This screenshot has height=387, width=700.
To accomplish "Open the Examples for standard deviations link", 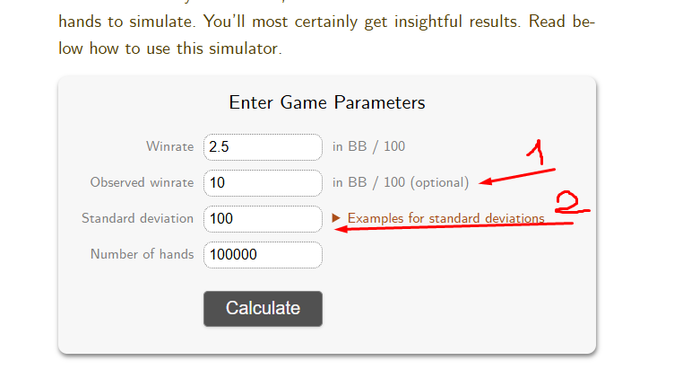I will [446, 218].
